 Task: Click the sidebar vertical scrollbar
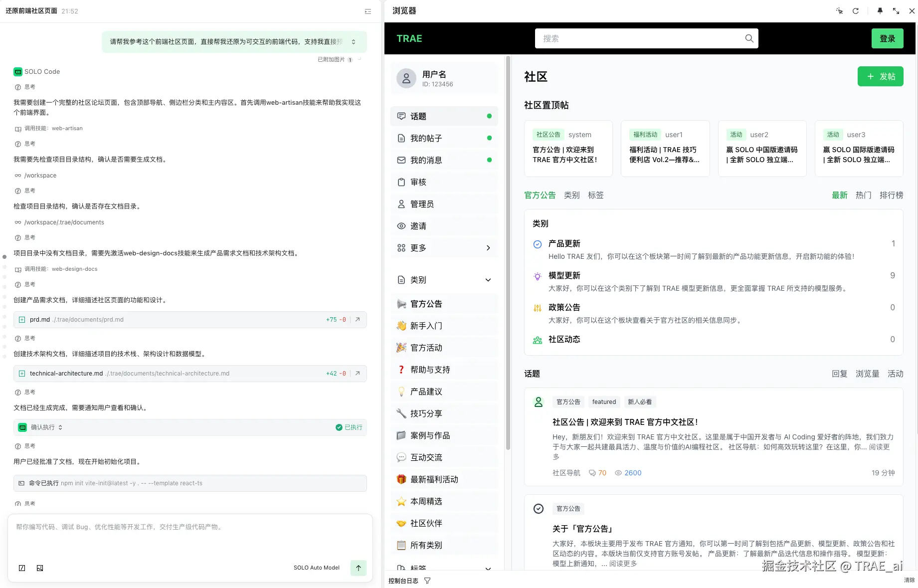coord(508,252)
